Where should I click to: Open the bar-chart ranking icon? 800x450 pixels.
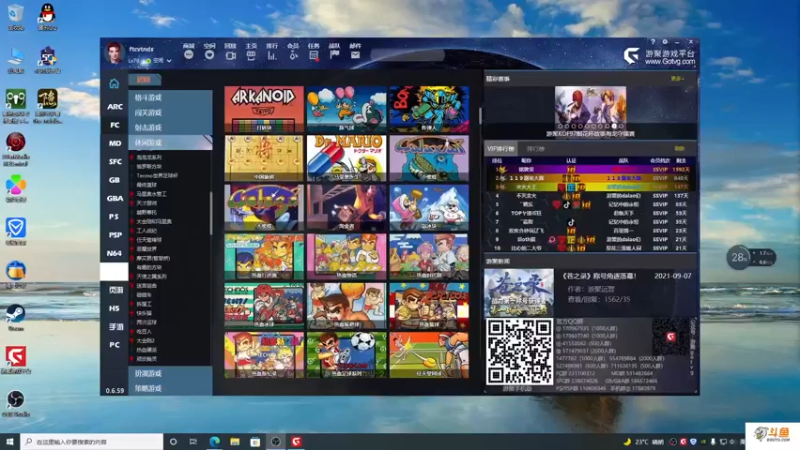point(272,55)
